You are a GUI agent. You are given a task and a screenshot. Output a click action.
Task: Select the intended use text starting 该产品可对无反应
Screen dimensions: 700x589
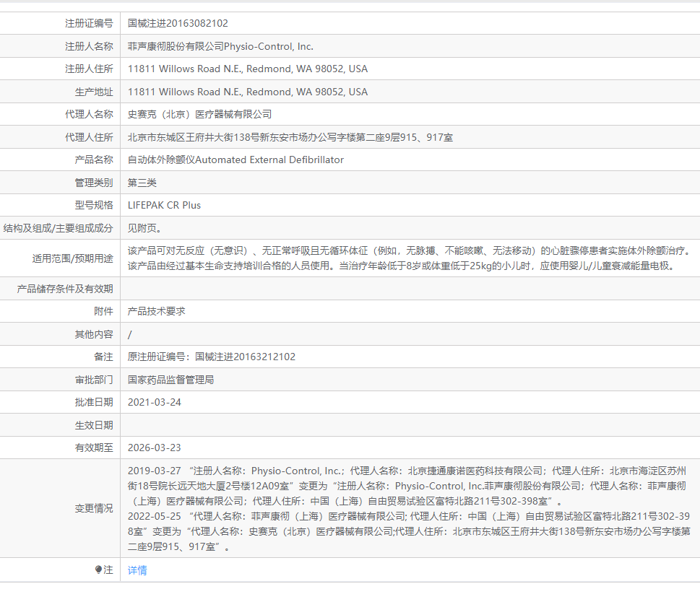click(410, 258)
